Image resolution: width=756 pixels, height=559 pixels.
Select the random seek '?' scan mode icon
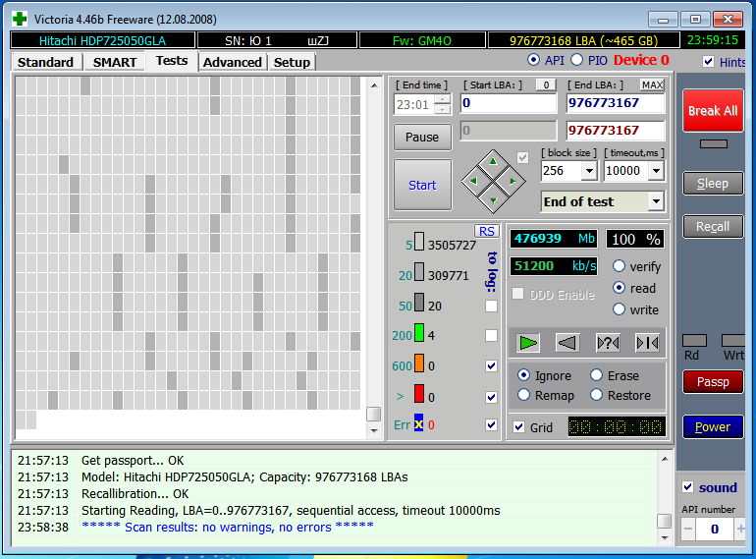point(608,343)
